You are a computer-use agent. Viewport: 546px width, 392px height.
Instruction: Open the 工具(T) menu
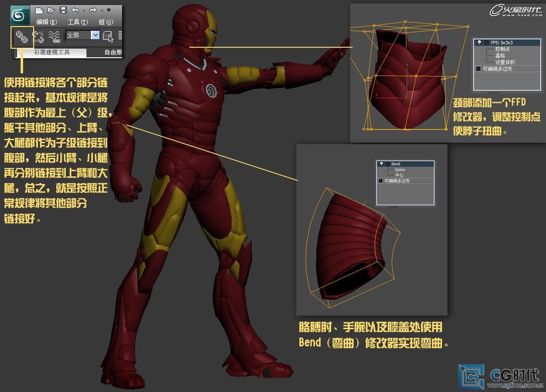[x=78, y=22]
